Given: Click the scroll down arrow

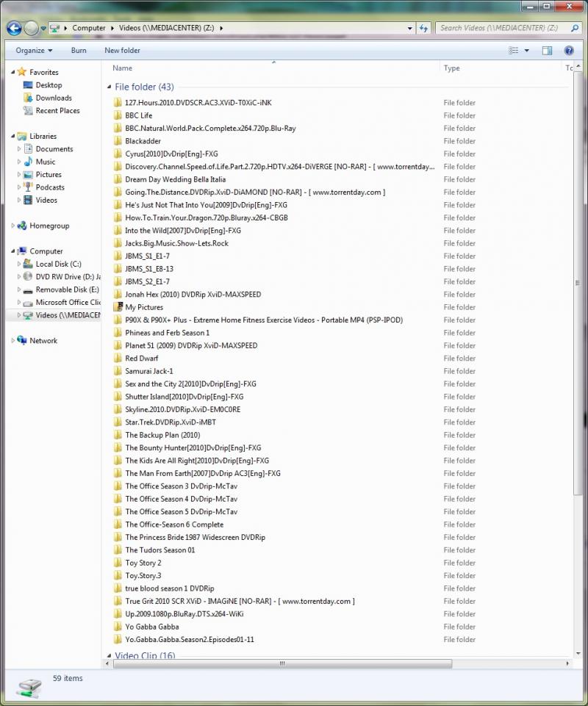Looking at the screenshot, I should tap(578, 653).
